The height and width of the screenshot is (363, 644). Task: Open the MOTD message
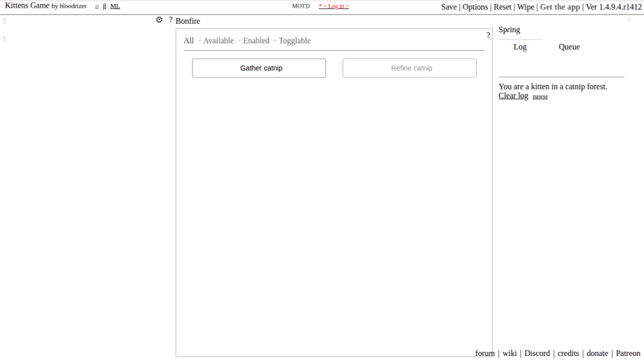coord(301,6)
